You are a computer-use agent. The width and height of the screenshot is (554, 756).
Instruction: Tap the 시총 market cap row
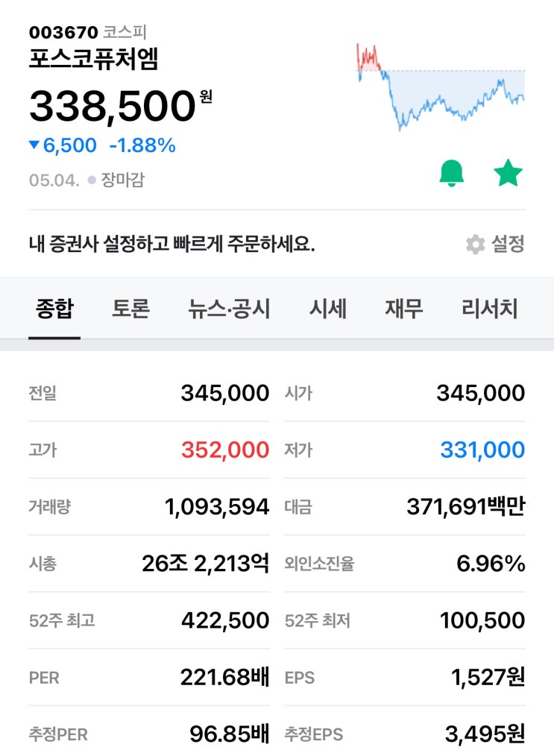click(149, 564)
